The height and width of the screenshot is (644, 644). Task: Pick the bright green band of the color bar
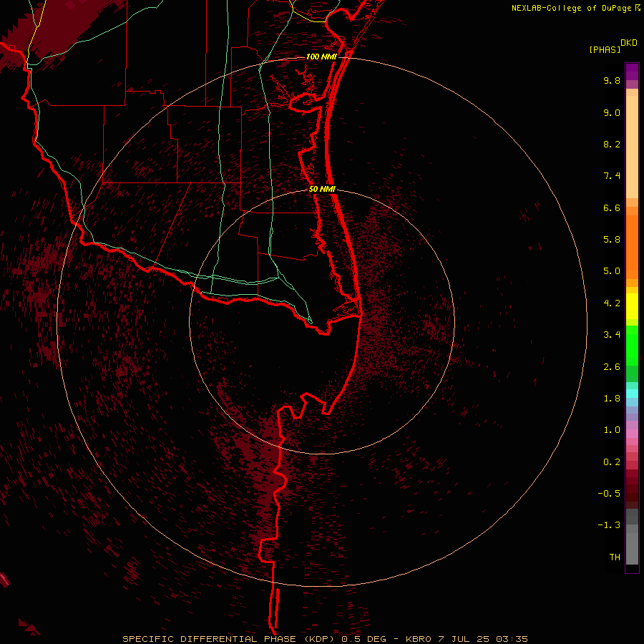pyautogui.click(x=632, y=346)
